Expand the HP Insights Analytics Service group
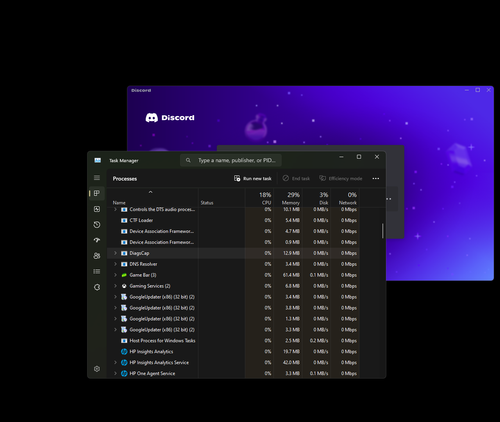The image size is (500, 422). pyautogui.click(x=115, y=363)
